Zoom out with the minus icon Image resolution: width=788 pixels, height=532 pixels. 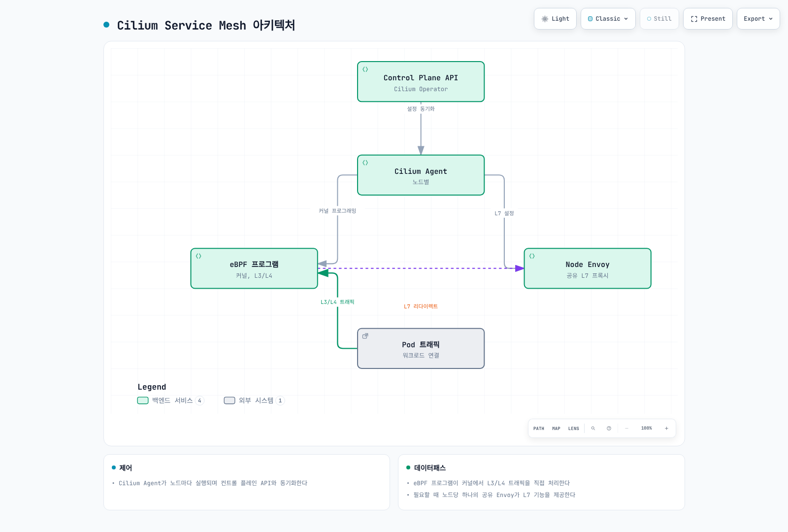click(626, 429)
